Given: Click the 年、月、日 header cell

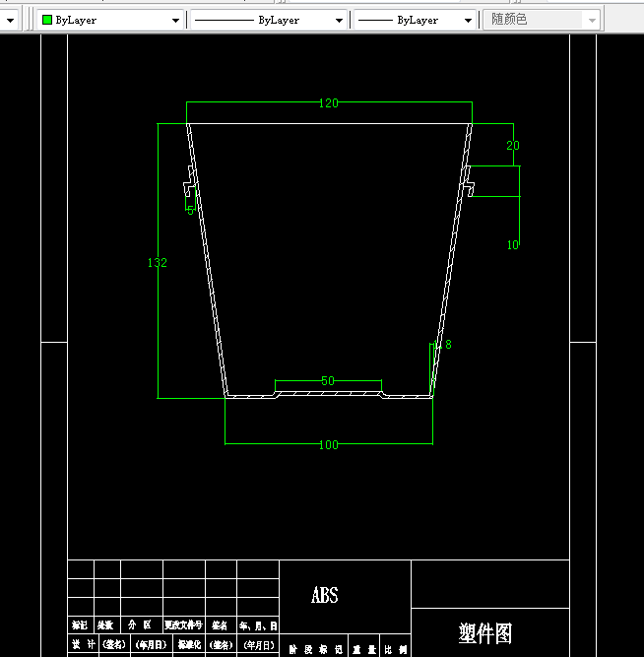Looking at the screenshot, I should (x=258, y=626).
